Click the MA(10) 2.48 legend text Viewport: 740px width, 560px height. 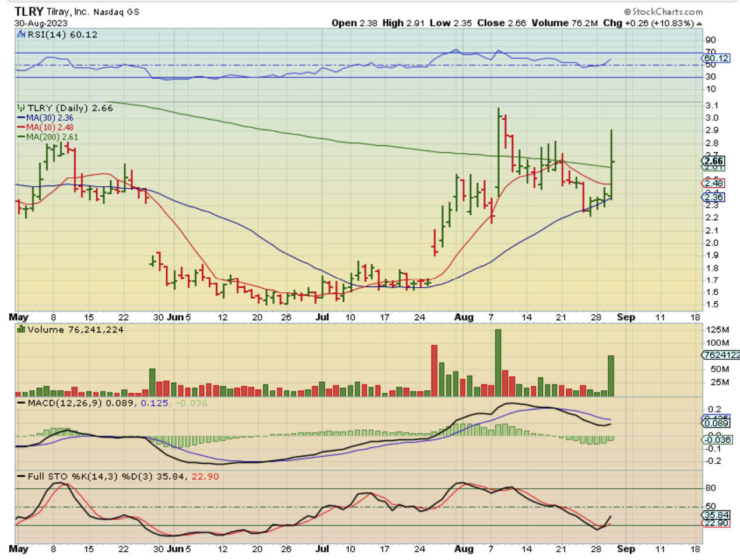50,127
